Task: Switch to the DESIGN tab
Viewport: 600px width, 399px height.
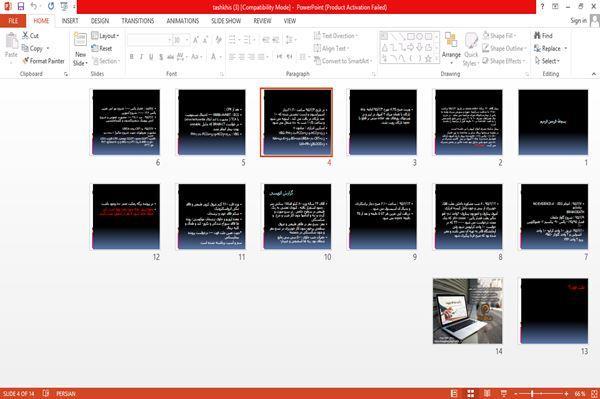Action: 100,21
